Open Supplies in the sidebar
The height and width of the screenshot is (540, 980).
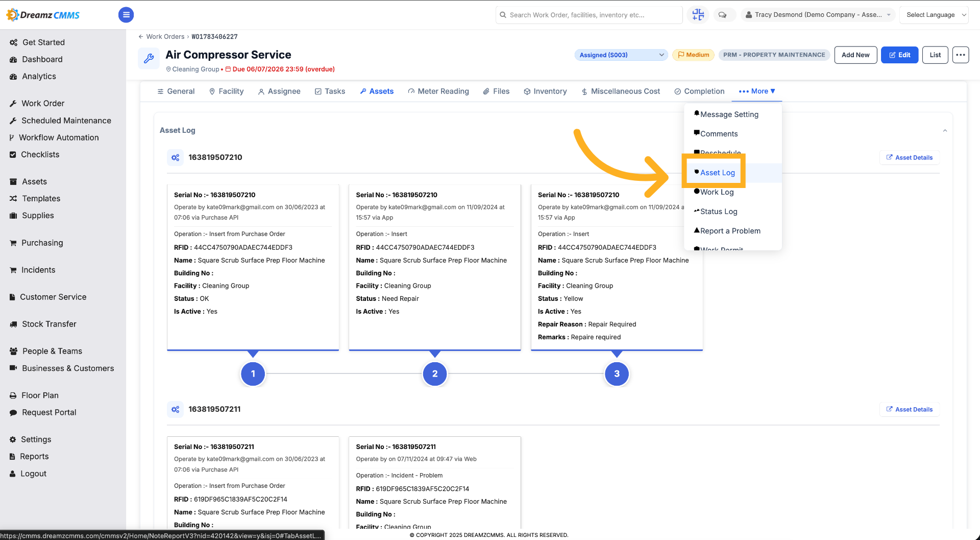click(x=38, y=216)
